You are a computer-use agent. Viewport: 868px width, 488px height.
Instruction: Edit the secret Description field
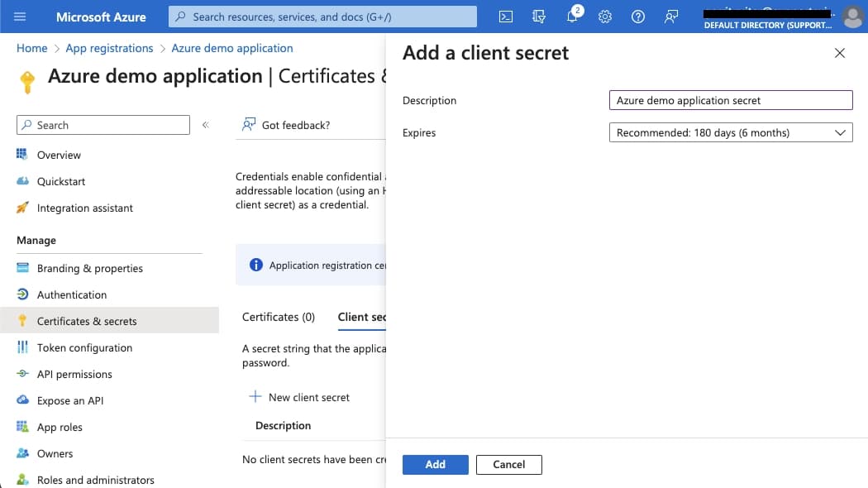[x=731, y=100]
